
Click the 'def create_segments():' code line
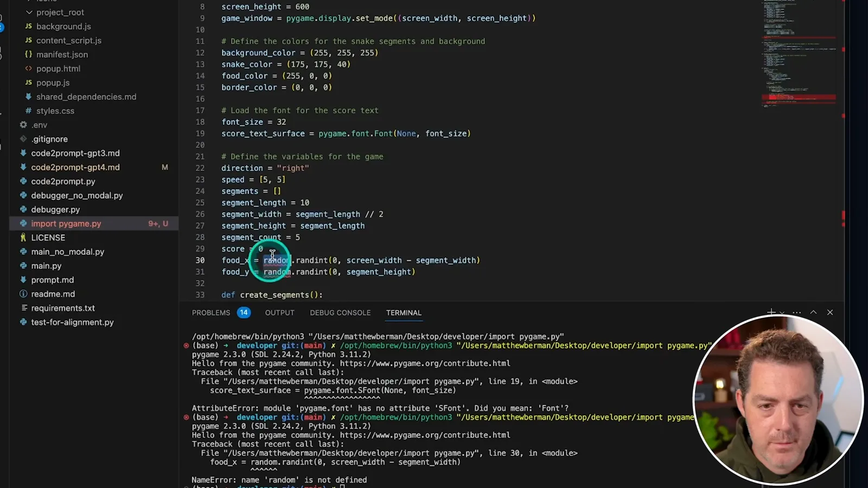(x=272, y=295)
